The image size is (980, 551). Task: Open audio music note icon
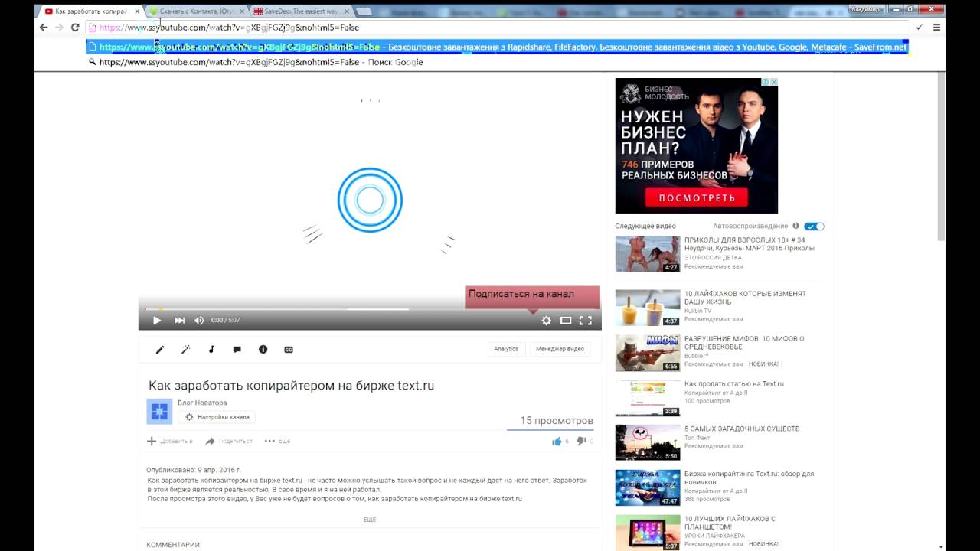[x=211, y=350]
